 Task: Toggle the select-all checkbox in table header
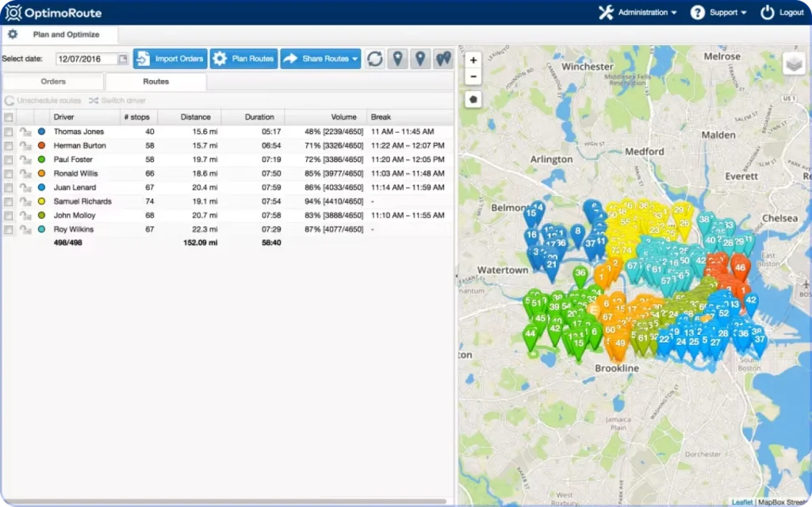(x=9, y=117)
